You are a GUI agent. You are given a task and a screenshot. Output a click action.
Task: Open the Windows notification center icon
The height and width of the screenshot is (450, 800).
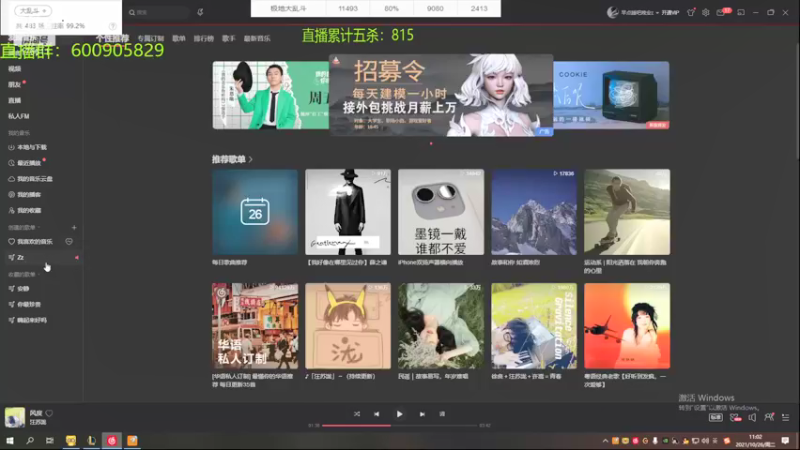point(785,441)
